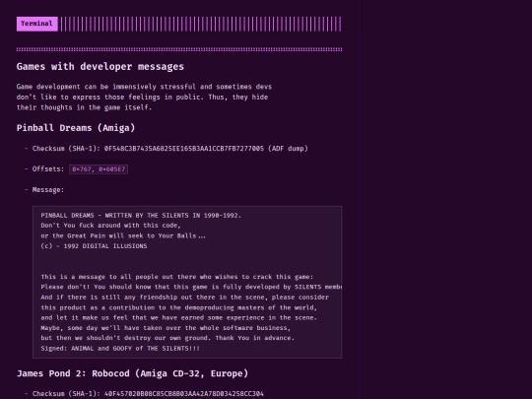532x399 pixels.
Task: Click the James Pond 2 SHA-1 checksum line
Action: [148, 393]
